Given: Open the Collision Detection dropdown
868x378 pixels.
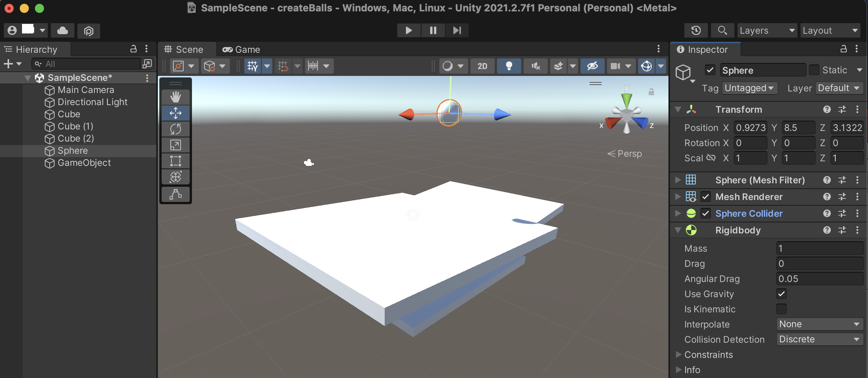Looking at the screenshot, I should point(819,339).
